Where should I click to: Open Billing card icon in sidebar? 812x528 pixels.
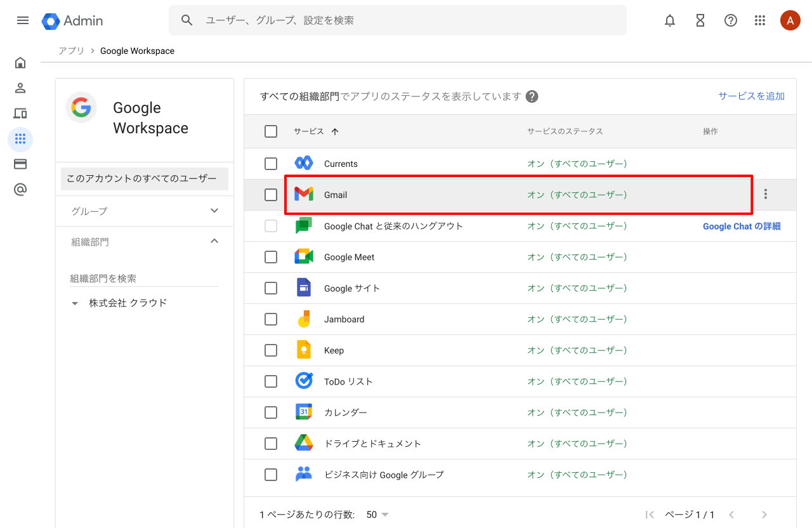click(x=20, y=164)
